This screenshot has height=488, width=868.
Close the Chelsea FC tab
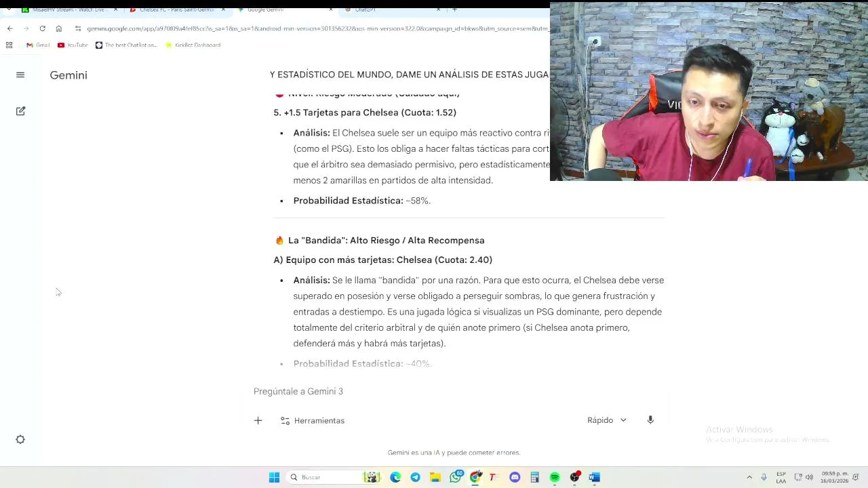224,10
